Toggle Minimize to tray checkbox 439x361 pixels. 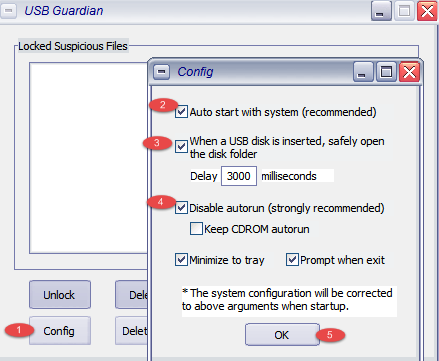coord(181,260)
